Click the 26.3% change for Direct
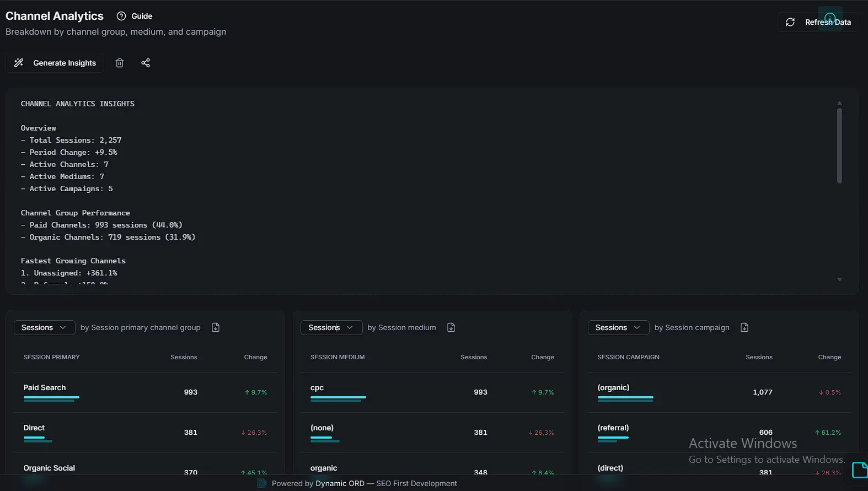Viewport: 868px width, 491px height. (x=254, y=433)
